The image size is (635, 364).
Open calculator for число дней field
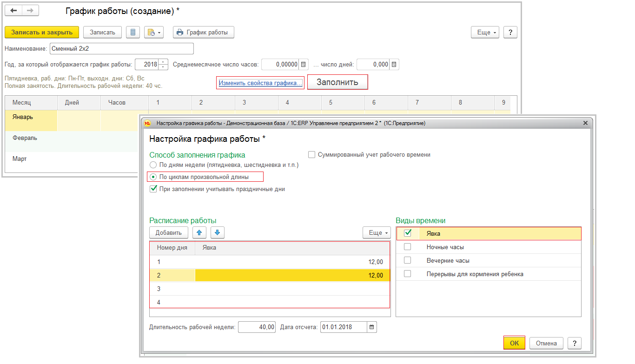(x=394, y=64)
